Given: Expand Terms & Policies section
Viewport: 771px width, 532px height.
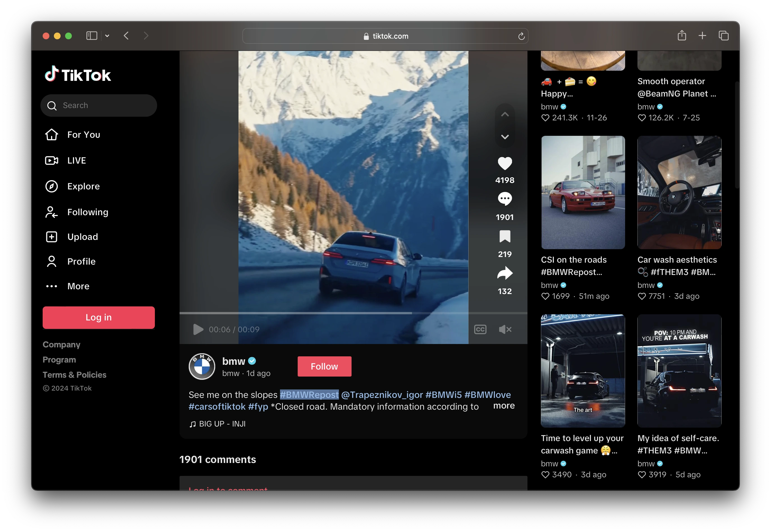Looking at the screenshot, I should pos(74,375).
